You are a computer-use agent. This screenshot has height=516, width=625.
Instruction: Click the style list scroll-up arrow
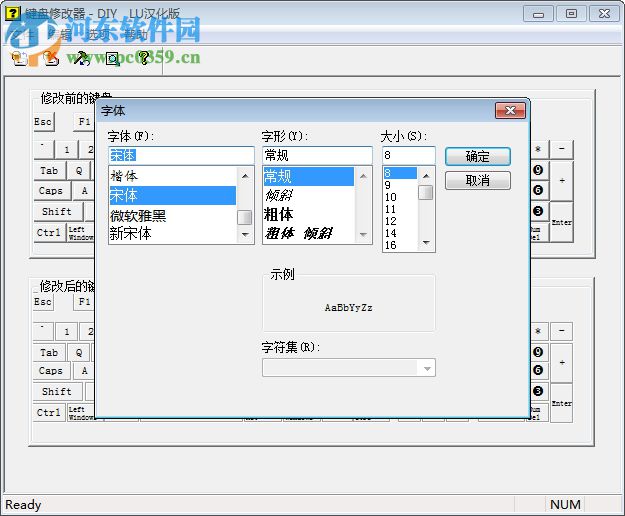pos(363,176)
